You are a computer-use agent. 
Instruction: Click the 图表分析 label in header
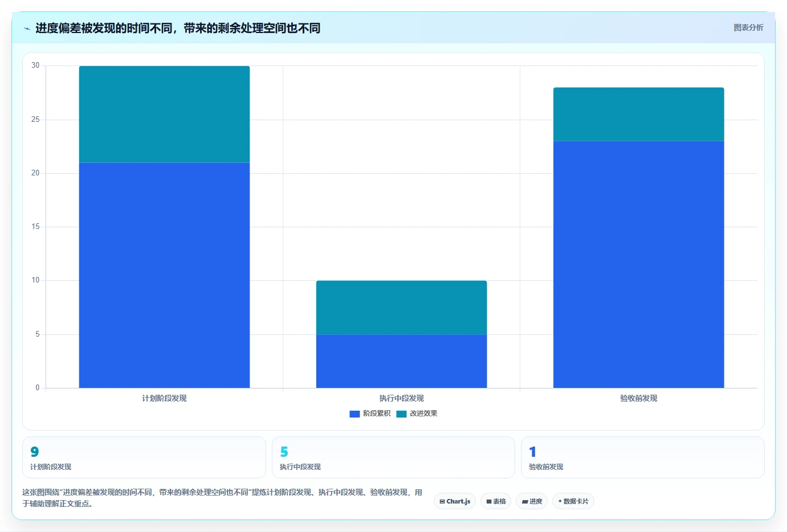(748, 27)
